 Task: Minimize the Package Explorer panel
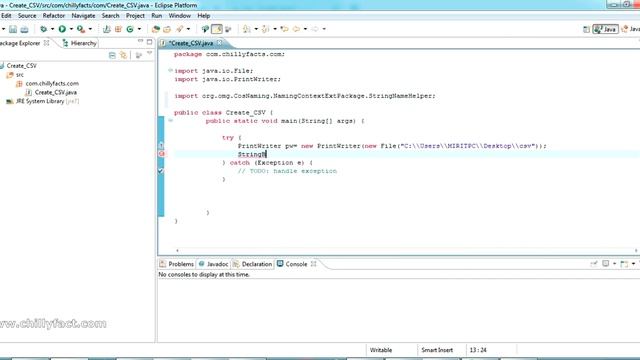[x=140, y=41]
